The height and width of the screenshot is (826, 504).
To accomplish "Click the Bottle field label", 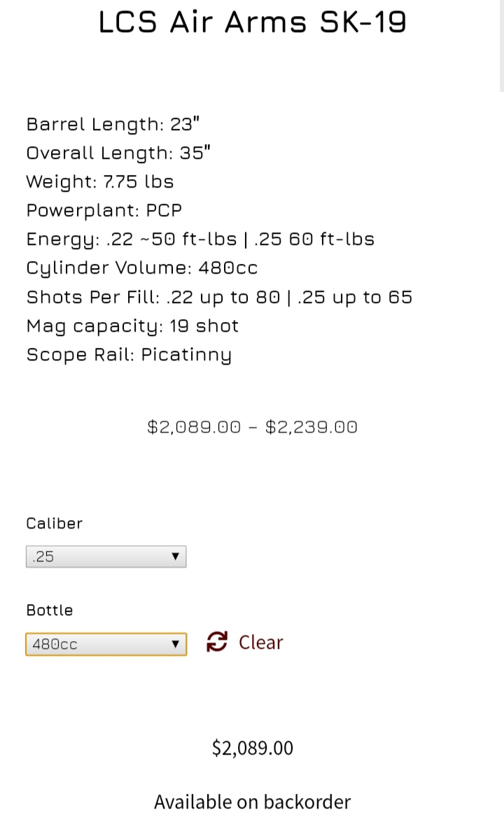I will point(50,610).
